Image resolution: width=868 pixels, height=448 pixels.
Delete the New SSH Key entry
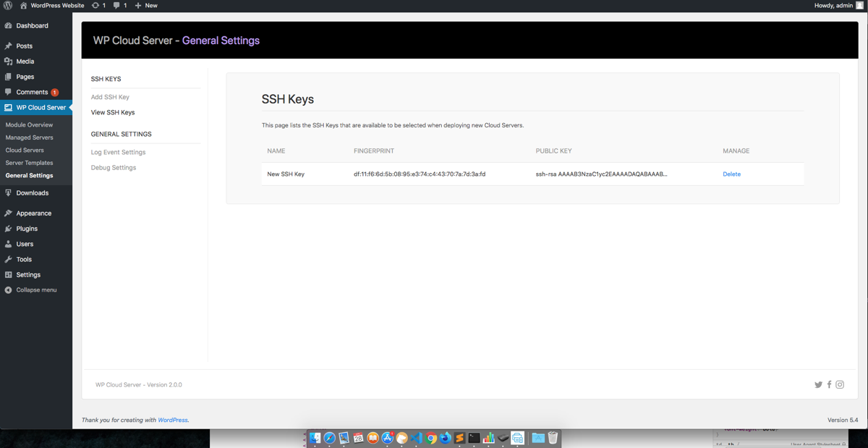tap(731, 174)
